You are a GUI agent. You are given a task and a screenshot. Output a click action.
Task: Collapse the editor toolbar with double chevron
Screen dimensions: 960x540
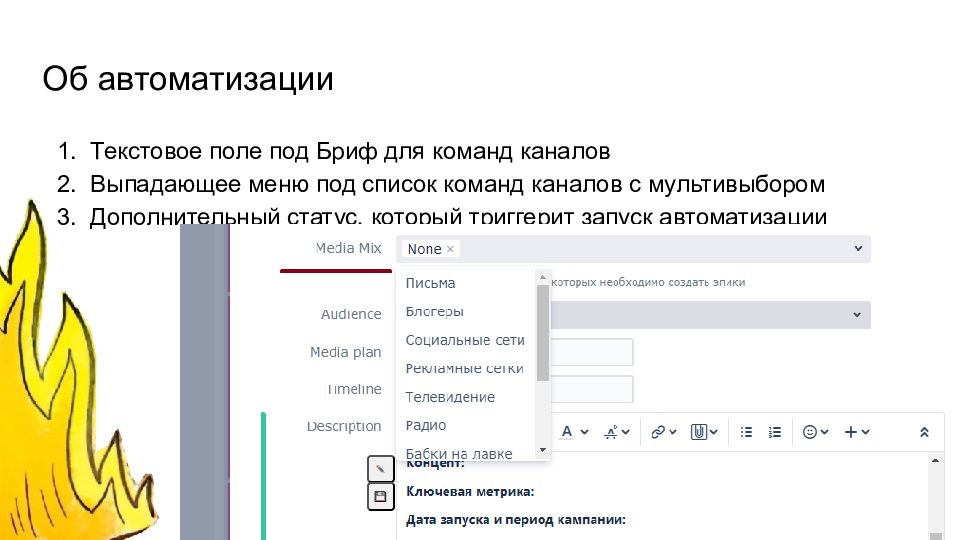click(x=924, y=432)
